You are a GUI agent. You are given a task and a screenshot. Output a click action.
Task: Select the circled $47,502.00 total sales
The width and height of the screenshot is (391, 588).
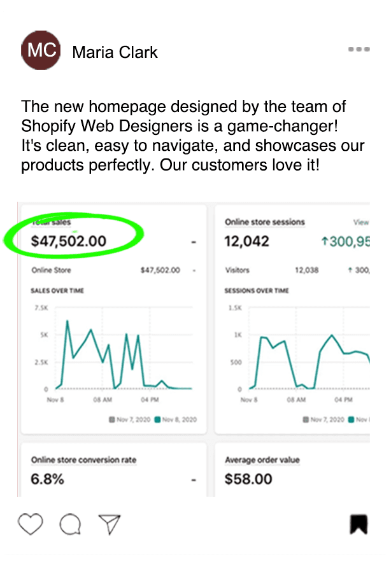(69, 241)
